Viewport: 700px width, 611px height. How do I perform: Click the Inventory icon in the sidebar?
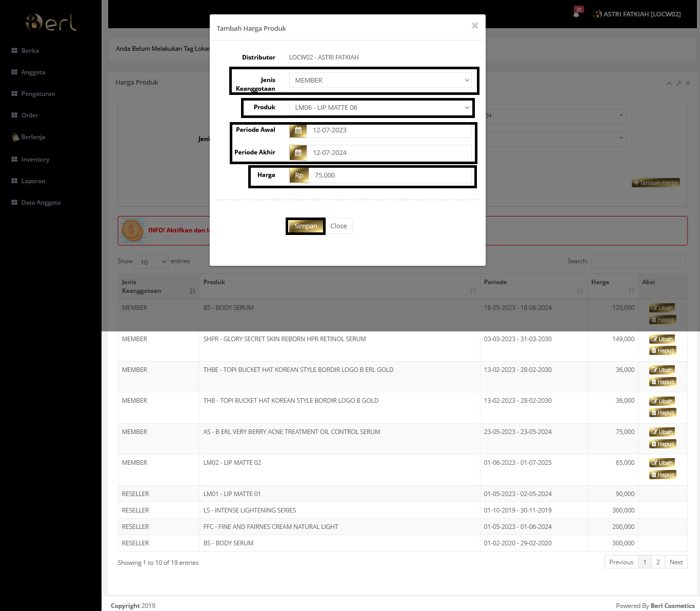14,159
